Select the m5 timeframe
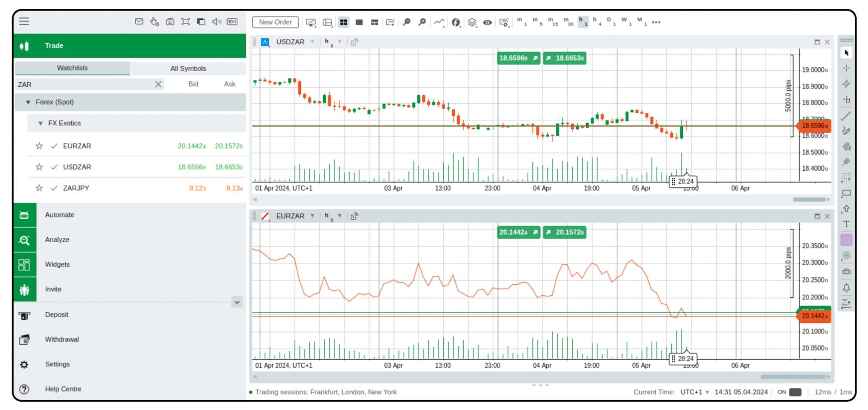 [x=537, y=22]
